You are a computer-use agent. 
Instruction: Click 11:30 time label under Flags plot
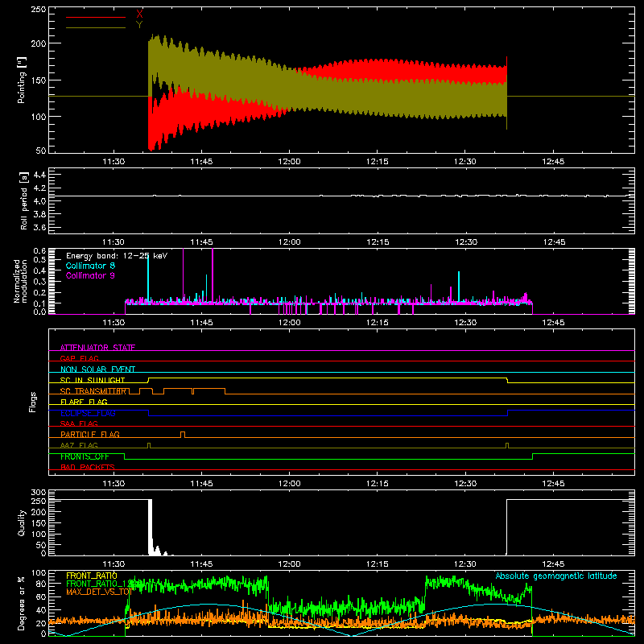[x=114, y=484]
